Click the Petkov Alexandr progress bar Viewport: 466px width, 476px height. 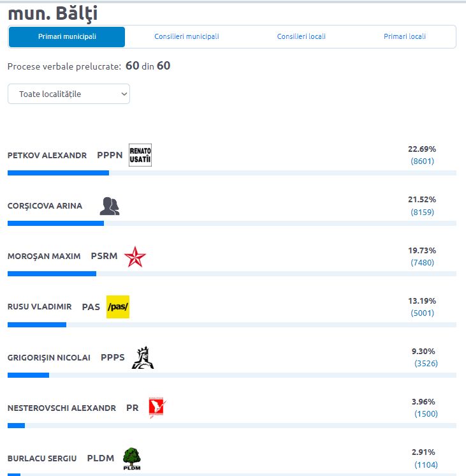pos(232,173)
